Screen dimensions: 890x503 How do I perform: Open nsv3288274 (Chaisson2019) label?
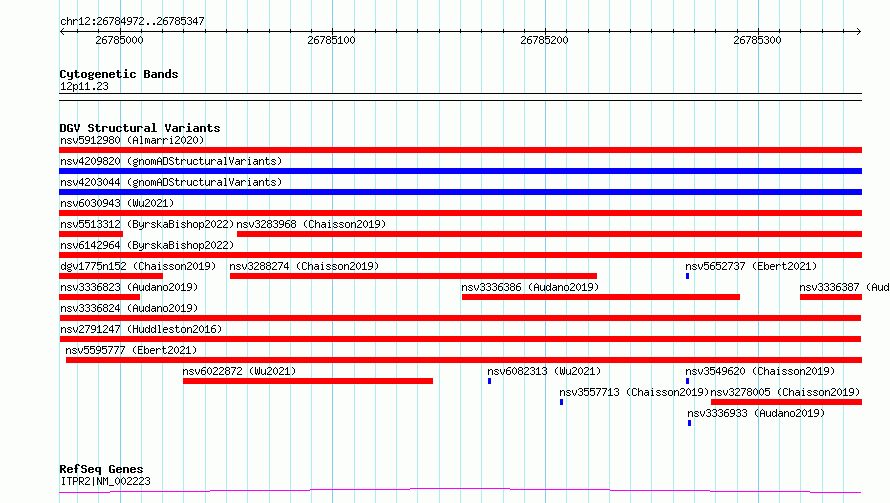(304, 266)
